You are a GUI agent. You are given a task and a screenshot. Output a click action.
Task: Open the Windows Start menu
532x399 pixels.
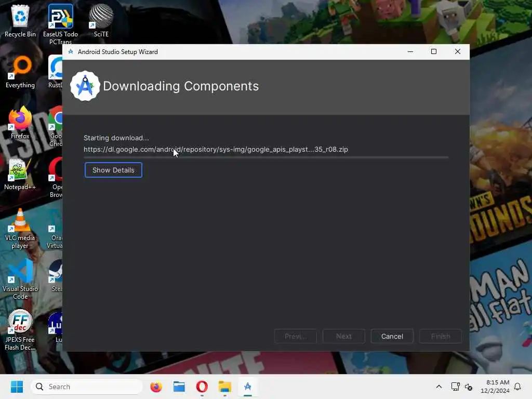point(17,387)
